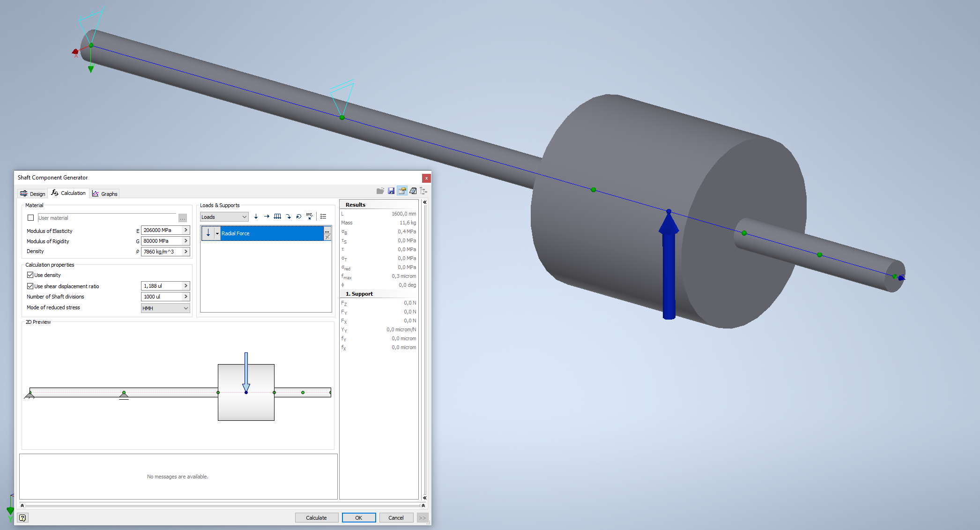This screenshot has height=530, width=980.
Task: Enable the Use density checkbox
Action: 30,275
